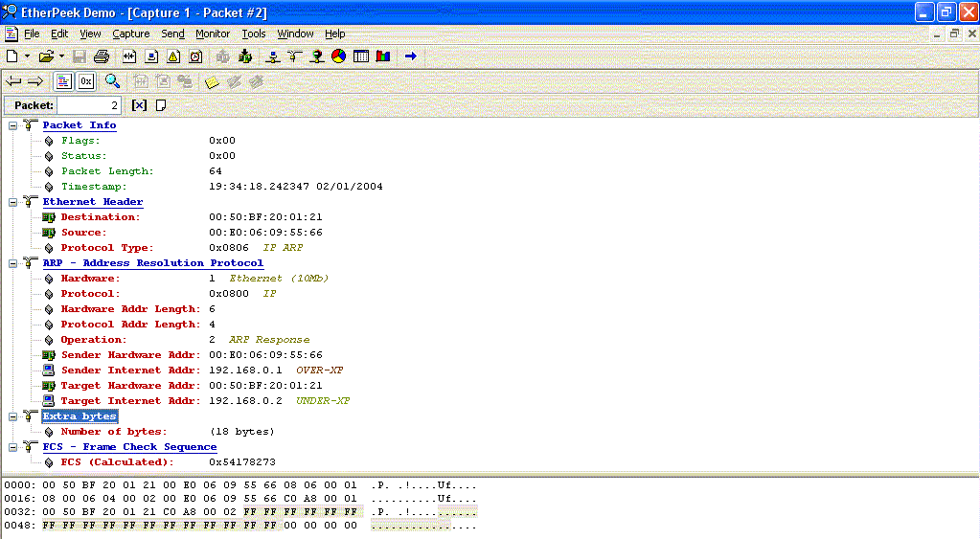The width and height of the screenshot is (980, 539).
Task: Click the highlighted Extra bytes heading
Action: click(x=80, y=415)
